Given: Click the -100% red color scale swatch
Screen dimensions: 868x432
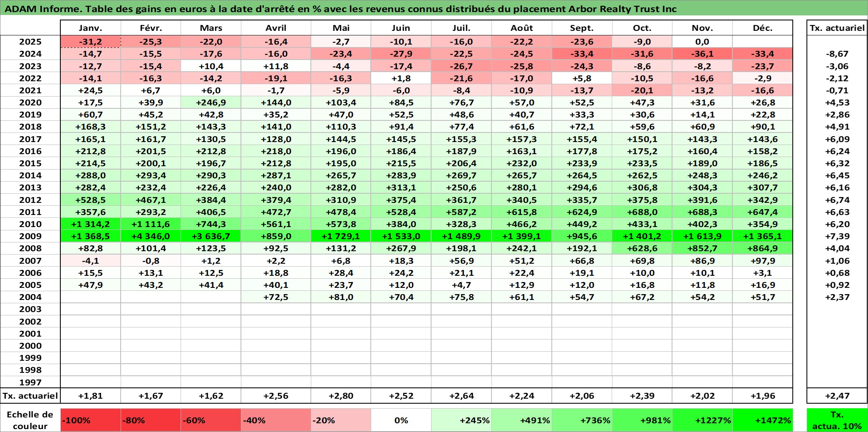Looking at the screenshot, I should tap(91, 420).
